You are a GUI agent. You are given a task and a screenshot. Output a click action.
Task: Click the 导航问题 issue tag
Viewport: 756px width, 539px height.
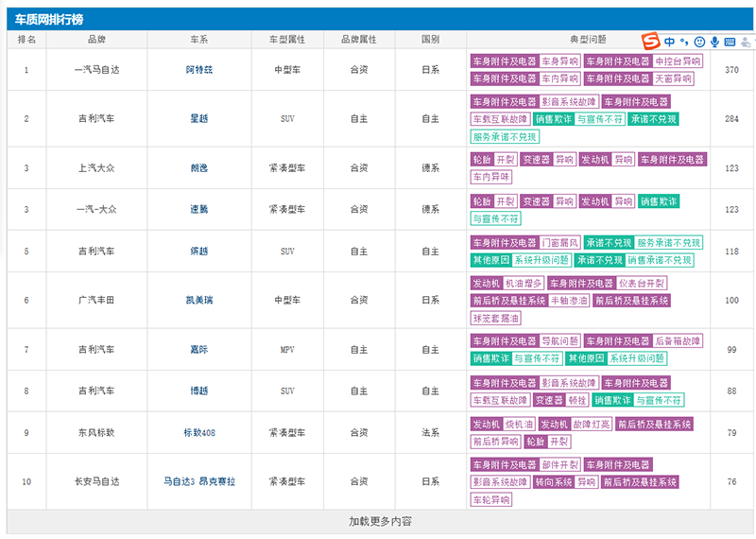(x=559, y=341)
